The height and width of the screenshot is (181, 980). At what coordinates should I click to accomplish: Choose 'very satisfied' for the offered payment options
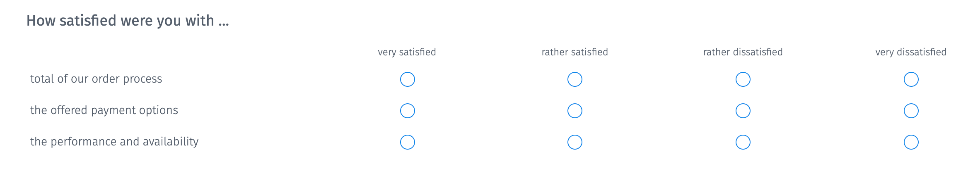click(408, 111)
